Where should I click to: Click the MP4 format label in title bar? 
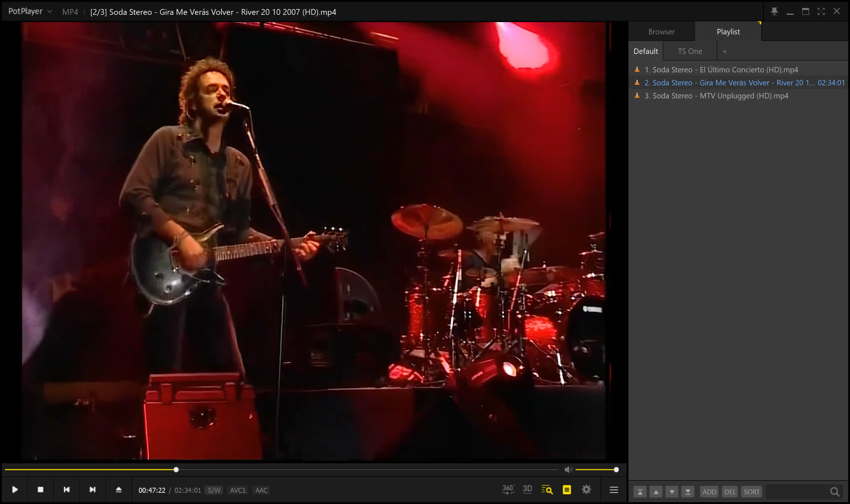[x=70, y=12]
